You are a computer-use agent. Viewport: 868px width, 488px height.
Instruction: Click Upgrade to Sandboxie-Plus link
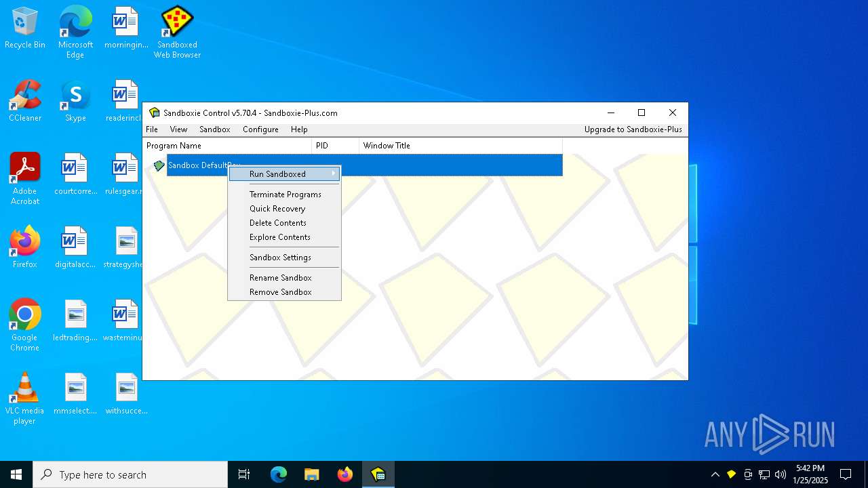pos(633,129)
